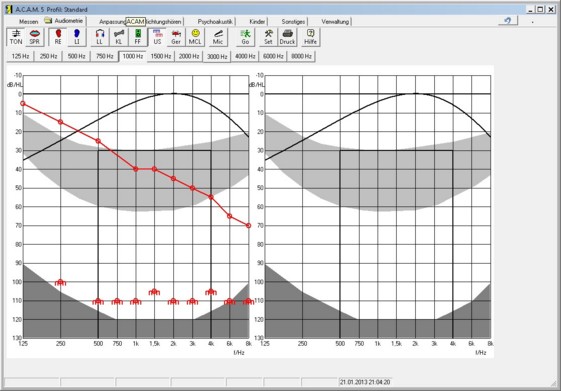
Task: Open the Hilfe help icon
Action: [x=311, y=37]
